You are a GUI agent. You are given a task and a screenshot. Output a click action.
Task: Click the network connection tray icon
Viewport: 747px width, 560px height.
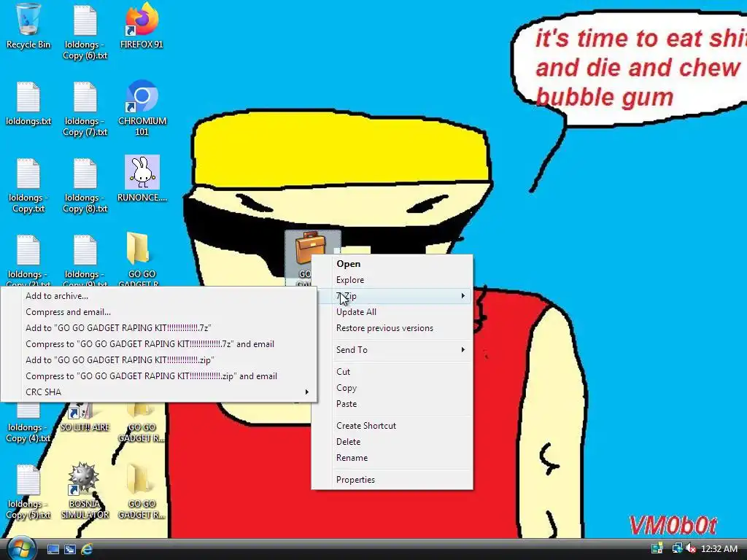676,548
